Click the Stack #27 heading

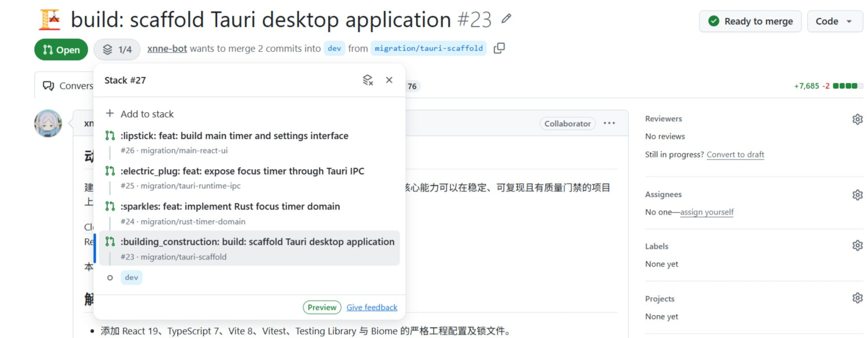(125, 80)
